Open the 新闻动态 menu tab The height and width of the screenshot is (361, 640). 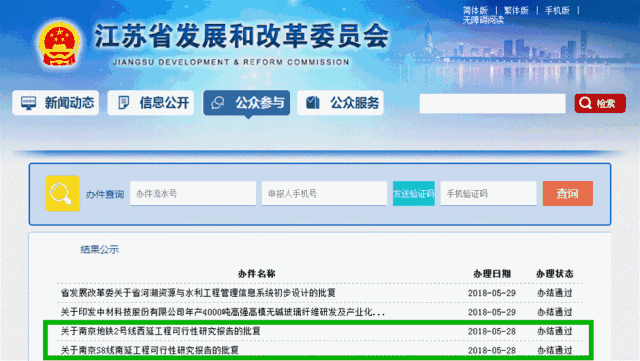pyautogui.click(x=56, y=103)
